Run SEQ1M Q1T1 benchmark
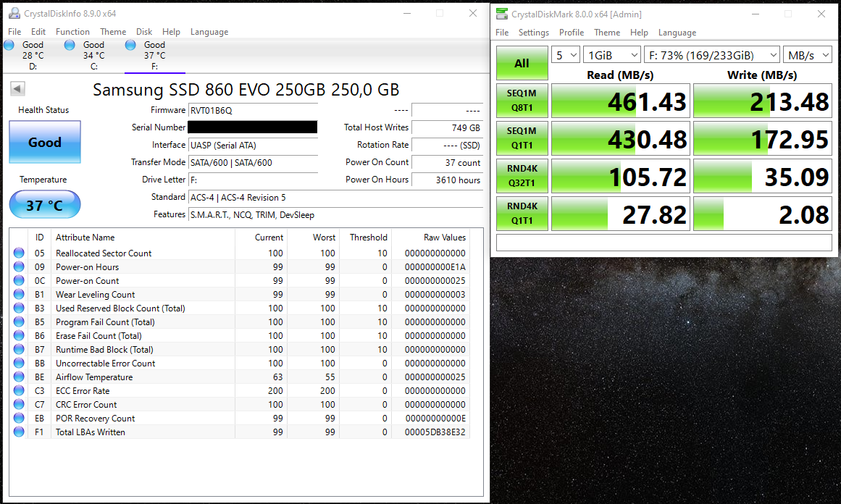This screenshot has width=841, height=504. pyautogui.click(x=522, y=138)
